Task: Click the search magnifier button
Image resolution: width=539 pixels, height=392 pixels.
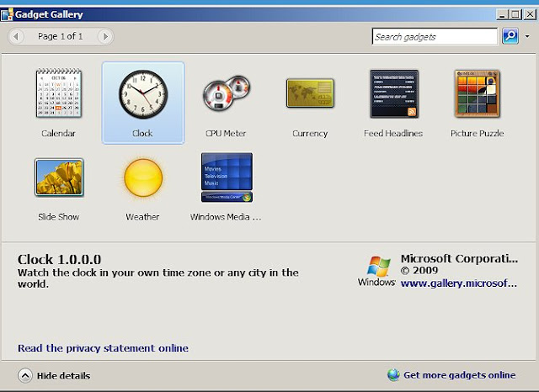Action: pyautogui.click(x=510, y=36)
